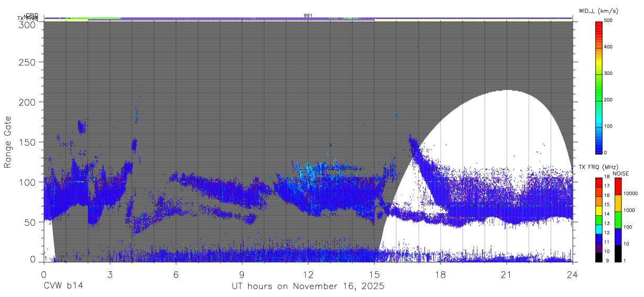The height and width of the screenshot is (297, 644).
Task: Click the NOISE legend label 10000
Action: 630,193
